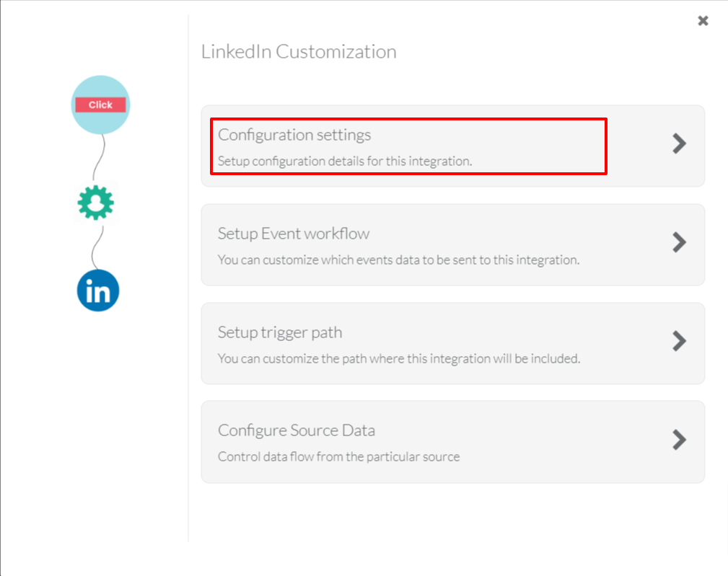Screen dimensions: 728x576
Task: Close the LinkedIn Customization dialog
Action: coord(703,21)
